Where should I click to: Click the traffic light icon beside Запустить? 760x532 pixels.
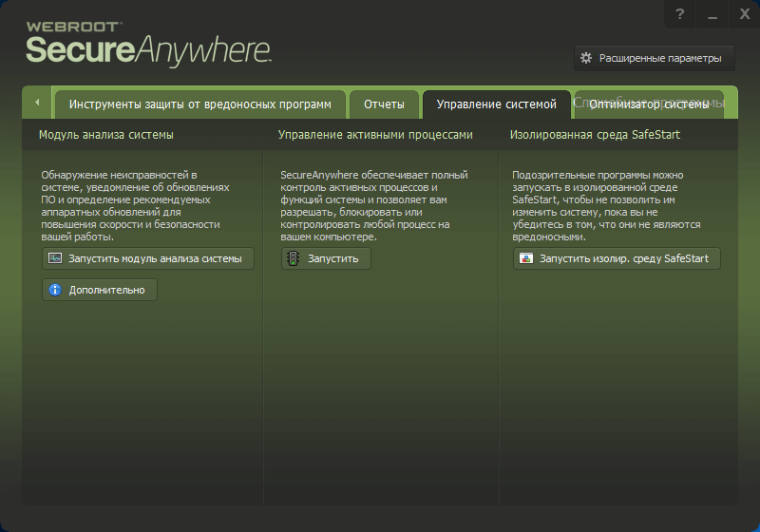click(293, 258)
